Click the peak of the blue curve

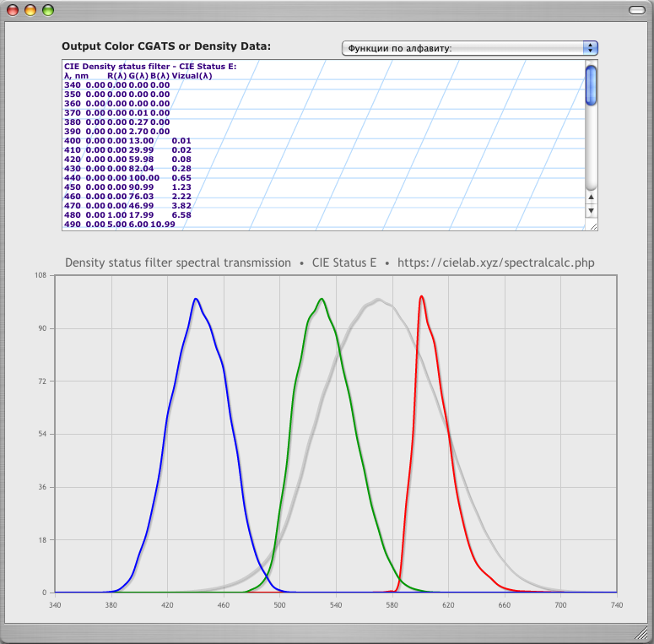click(x=196, y=299)
